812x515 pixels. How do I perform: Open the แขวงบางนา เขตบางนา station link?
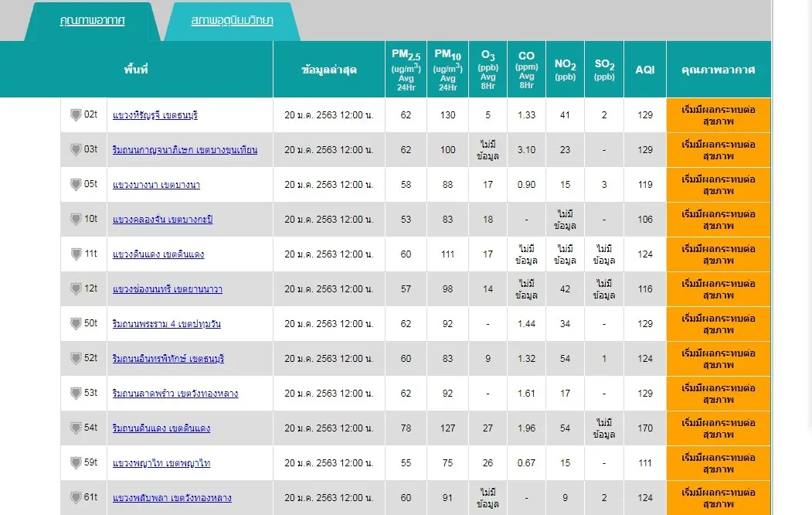[156, 185]
